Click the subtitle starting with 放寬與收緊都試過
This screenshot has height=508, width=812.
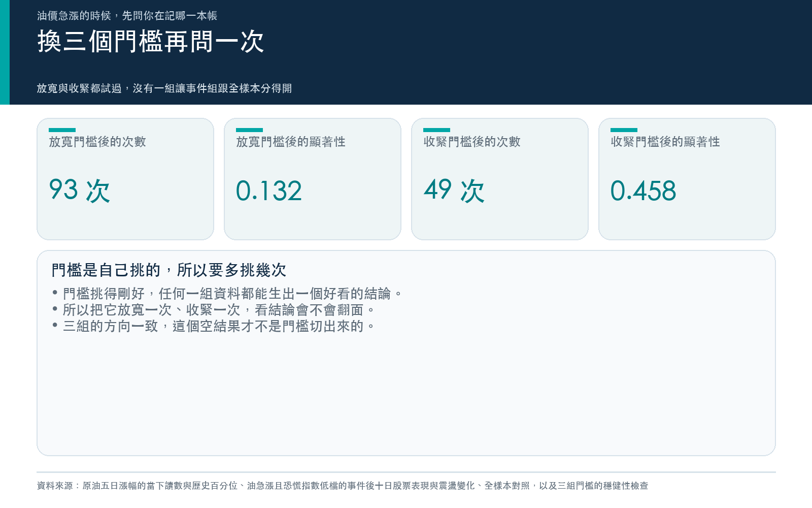164,88
